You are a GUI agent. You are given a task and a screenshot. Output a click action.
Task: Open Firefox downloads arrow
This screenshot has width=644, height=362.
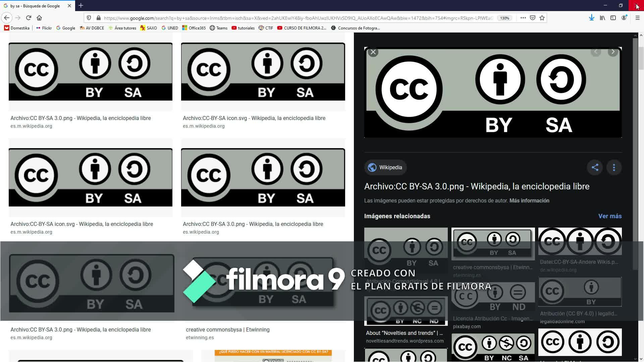[592, 18]
